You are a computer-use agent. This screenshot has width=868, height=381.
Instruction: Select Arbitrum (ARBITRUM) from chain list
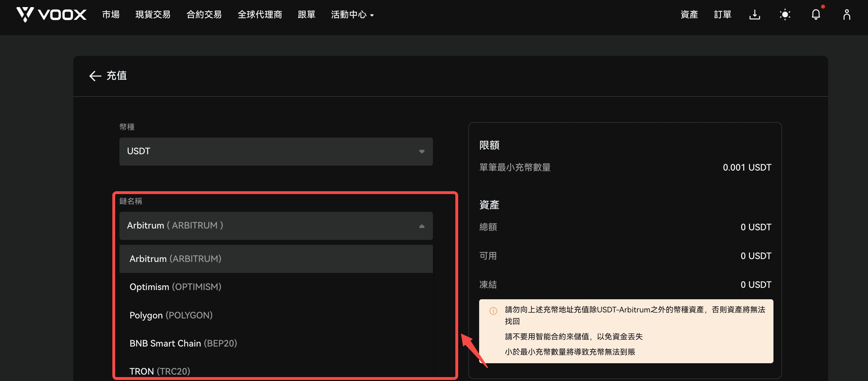point(276,259)
